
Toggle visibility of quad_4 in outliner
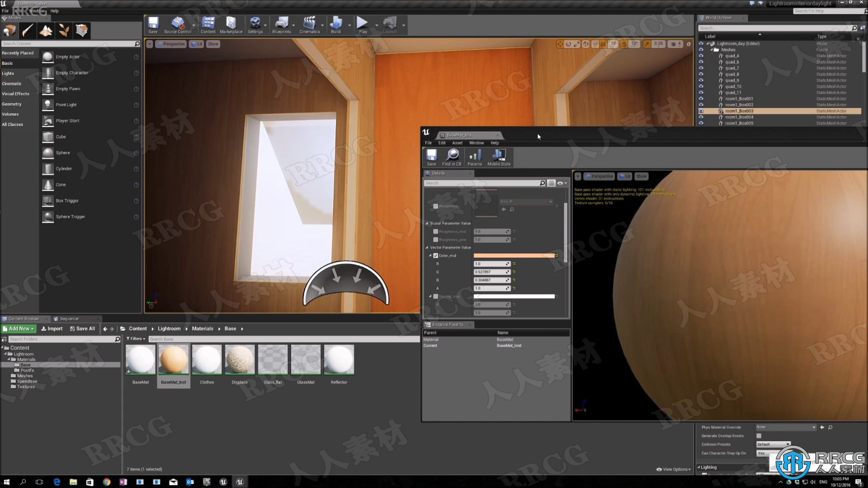click(x=701, y=56)
